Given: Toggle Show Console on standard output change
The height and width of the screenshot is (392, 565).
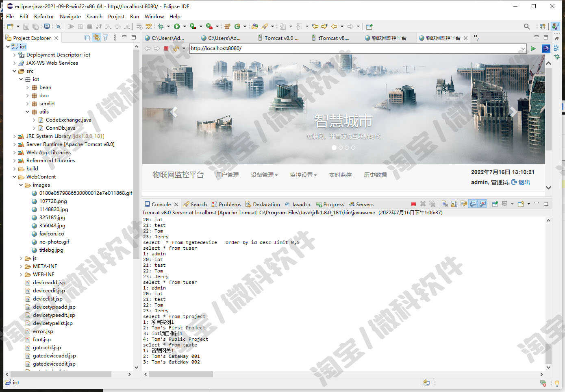Looking at the screenshot, I should point(473,204).
